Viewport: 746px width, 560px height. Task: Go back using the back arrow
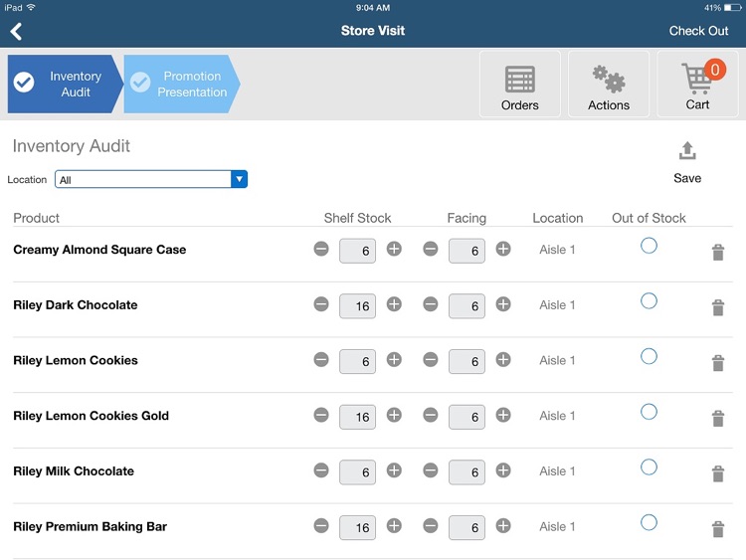point(16,32)
